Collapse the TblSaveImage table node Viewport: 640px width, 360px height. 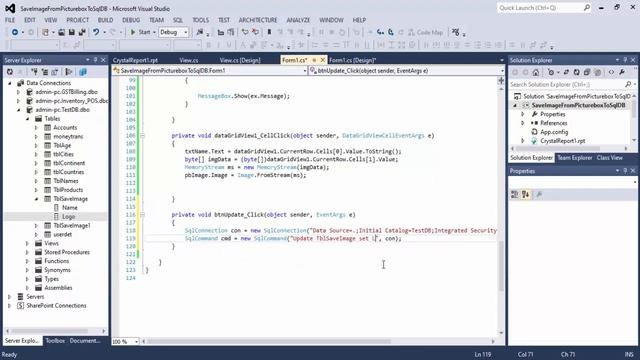[36, 199]
